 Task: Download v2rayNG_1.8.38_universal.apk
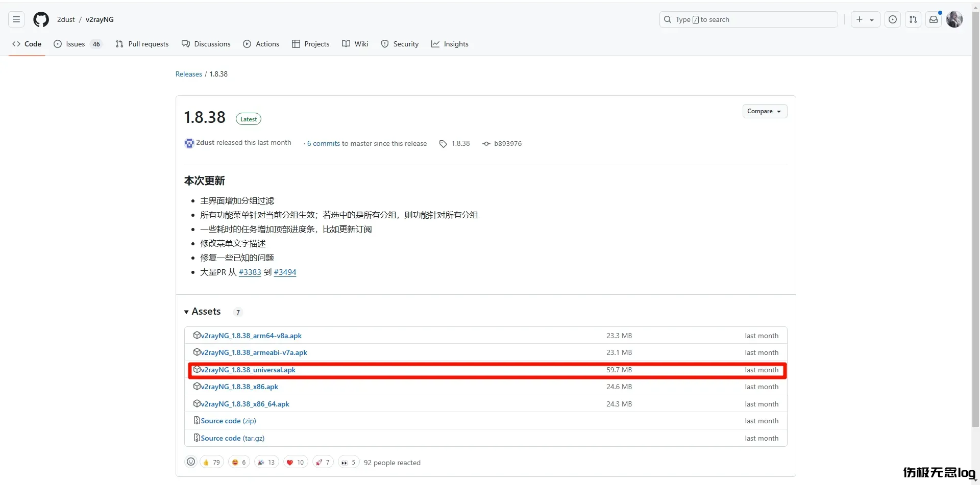point(248,370)
